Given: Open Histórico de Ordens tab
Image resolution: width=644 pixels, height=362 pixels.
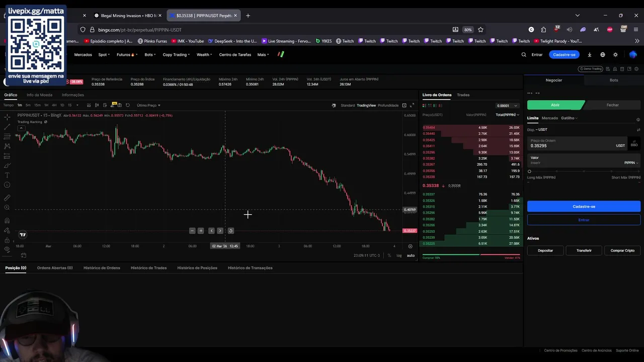Looking at the screenshot, I should point(102,268).
